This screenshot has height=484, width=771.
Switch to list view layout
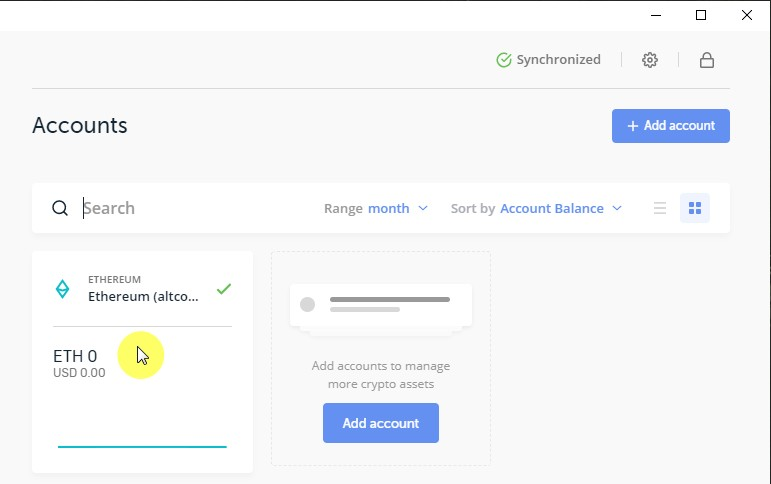(660, 208)
